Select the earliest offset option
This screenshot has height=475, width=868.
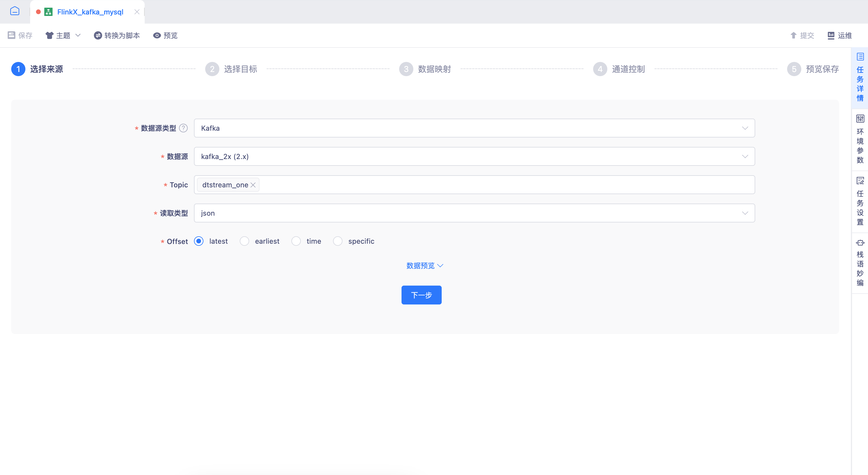pos(244,241)
